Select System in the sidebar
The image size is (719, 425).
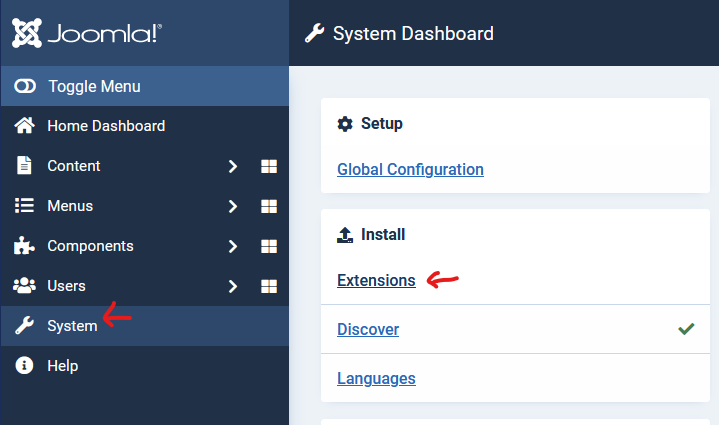point(72,326)
